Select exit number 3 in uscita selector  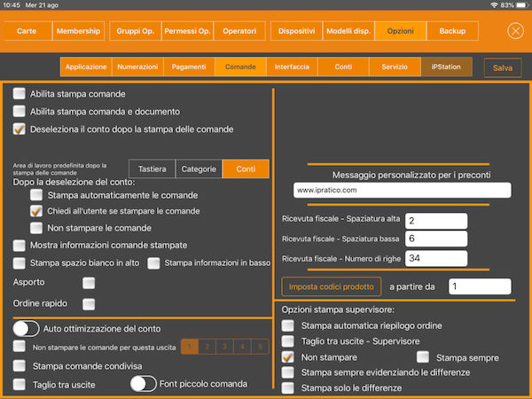(x=224, y=347)
